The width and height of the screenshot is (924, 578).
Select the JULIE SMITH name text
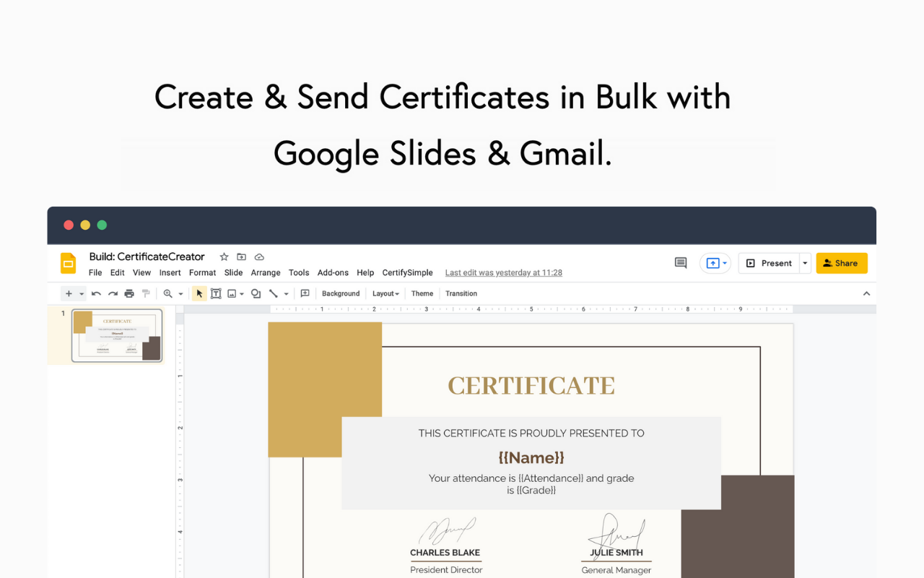click(616, 553)
